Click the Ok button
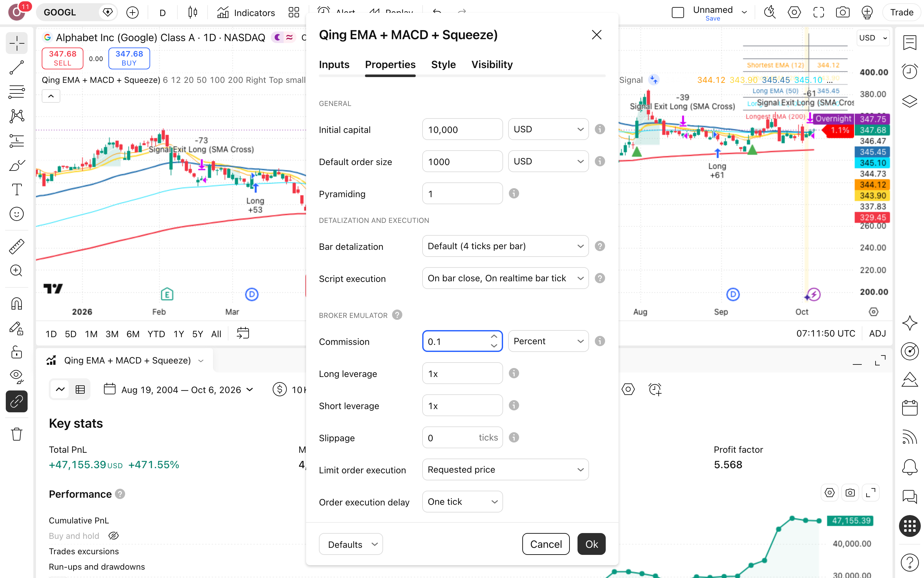 click(x=591, y=544)
